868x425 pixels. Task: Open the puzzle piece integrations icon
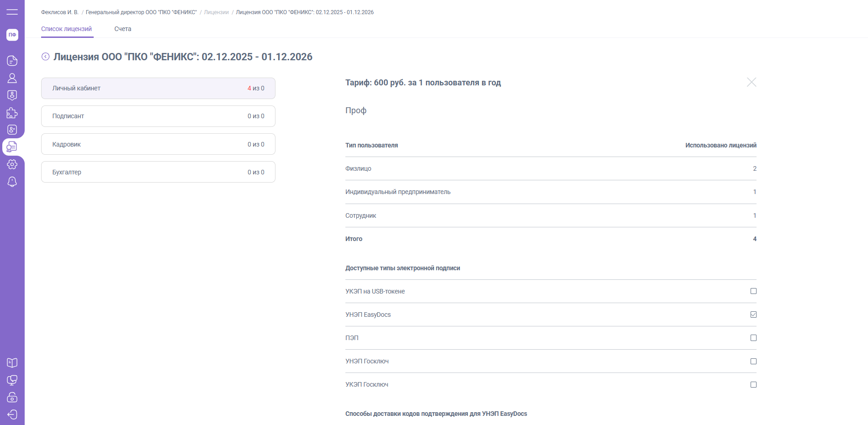pyautogui.click(x=12, y=113)
